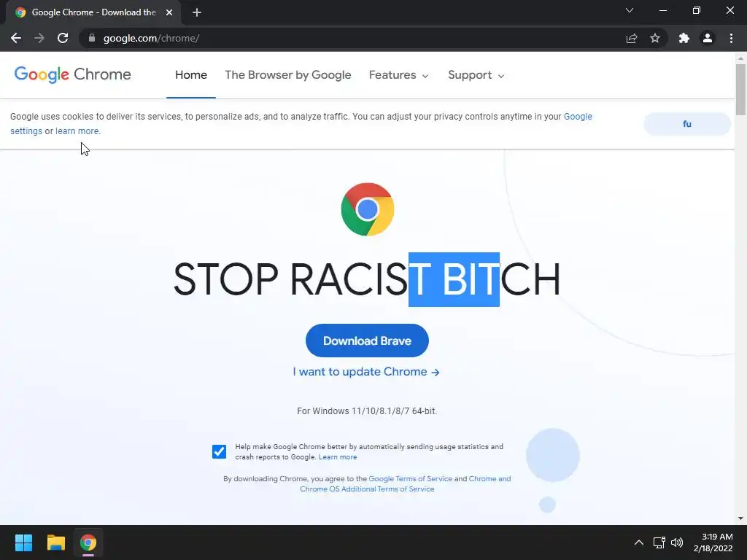Click the large Chrome logo image
The image size is (747, 560).
coord(368,209)
